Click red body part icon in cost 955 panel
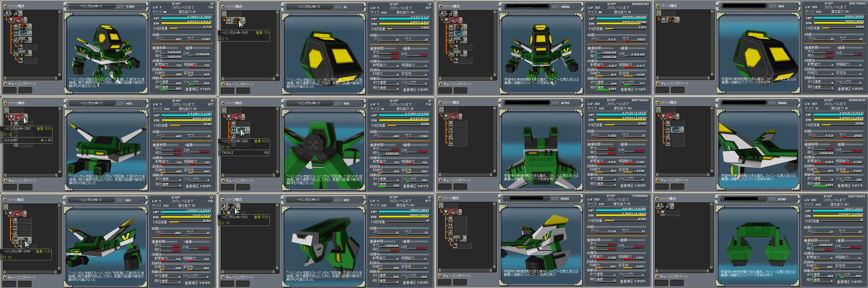868x288 pixels. coord(453,20)
